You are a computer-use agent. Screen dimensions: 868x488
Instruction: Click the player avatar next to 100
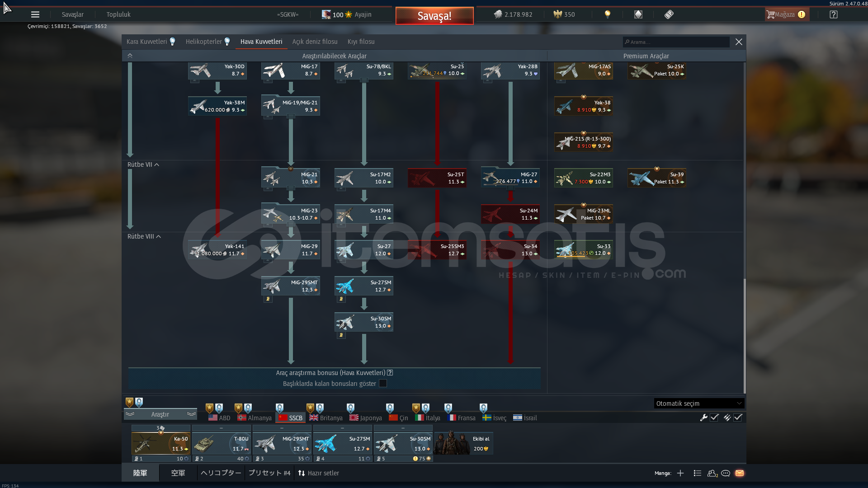(326, 14)
